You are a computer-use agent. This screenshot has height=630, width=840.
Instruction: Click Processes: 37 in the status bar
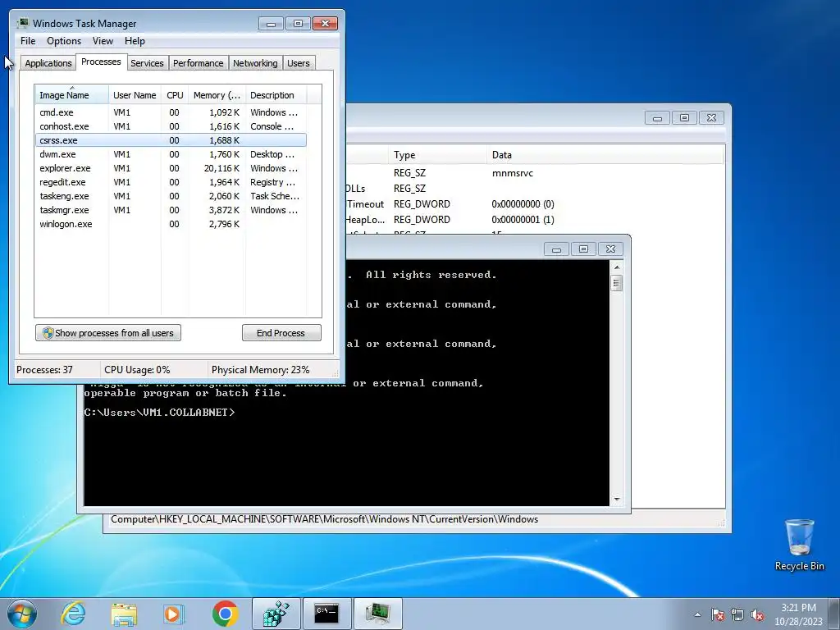pyautogui.click(x=44, y=370)
